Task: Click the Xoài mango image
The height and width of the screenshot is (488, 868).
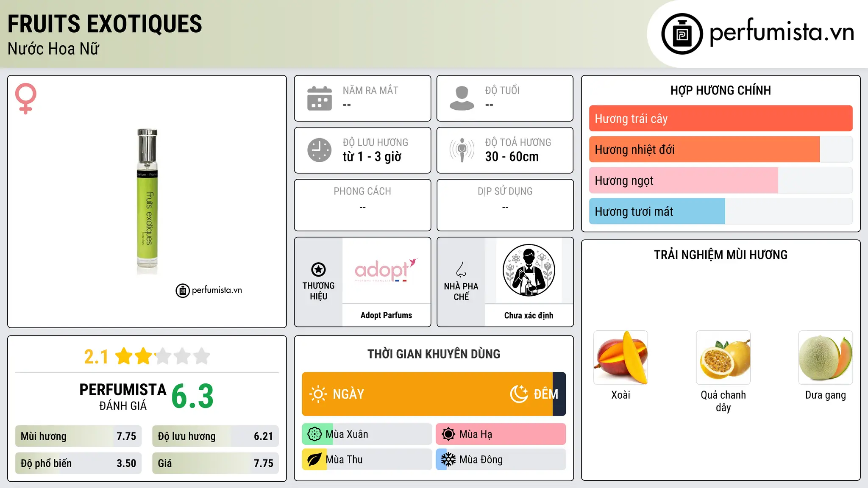Action: (620, 358)
